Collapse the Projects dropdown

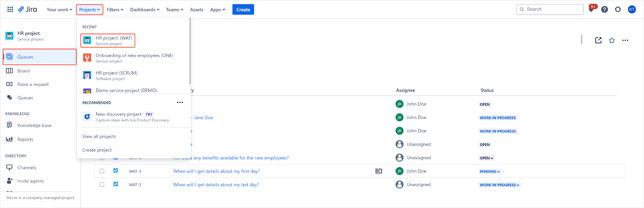(89, 10)
